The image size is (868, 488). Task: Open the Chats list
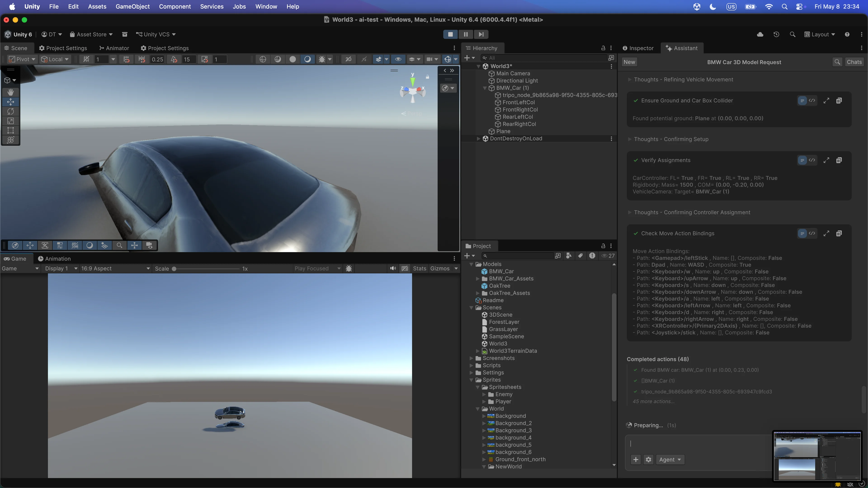pos(854,62)
